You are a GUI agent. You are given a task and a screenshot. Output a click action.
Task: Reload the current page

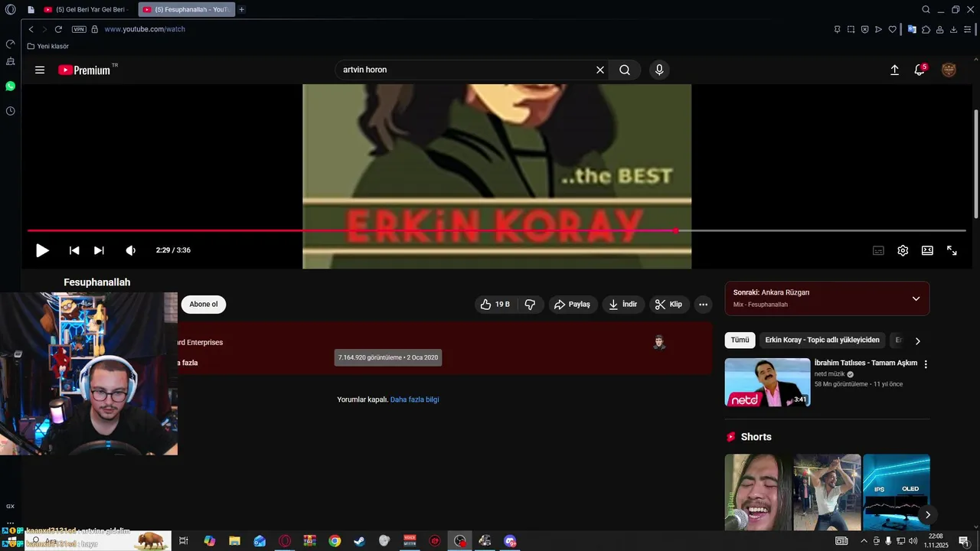(58, 29)
